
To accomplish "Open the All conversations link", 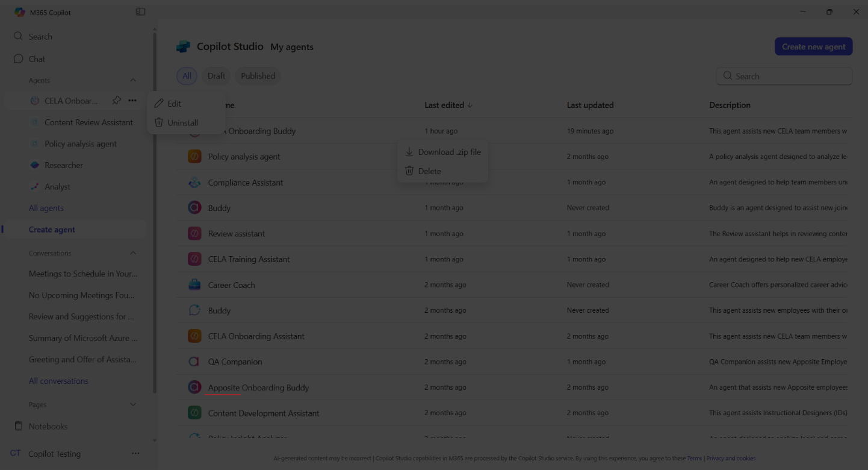I will click(x=58, y=381).
